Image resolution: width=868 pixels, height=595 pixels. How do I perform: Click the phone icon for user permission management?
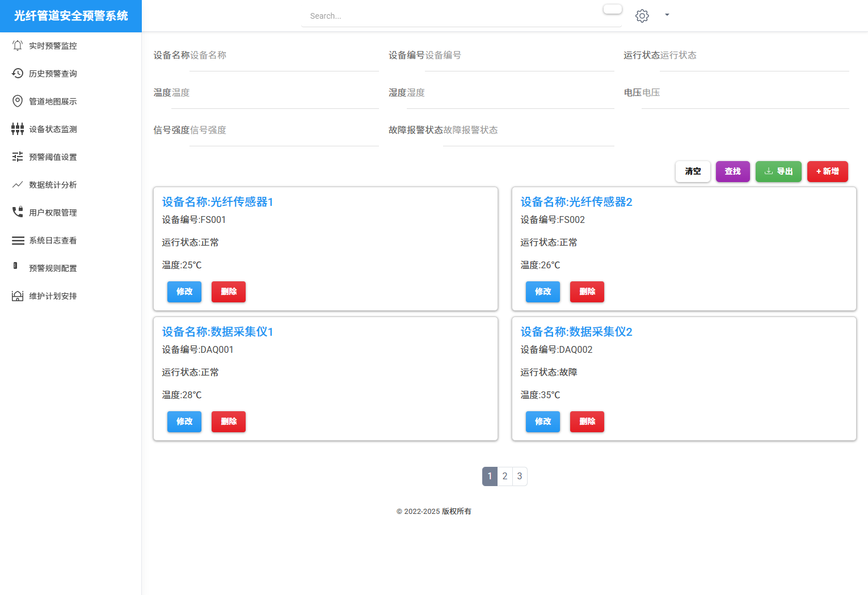coord(18,212)
